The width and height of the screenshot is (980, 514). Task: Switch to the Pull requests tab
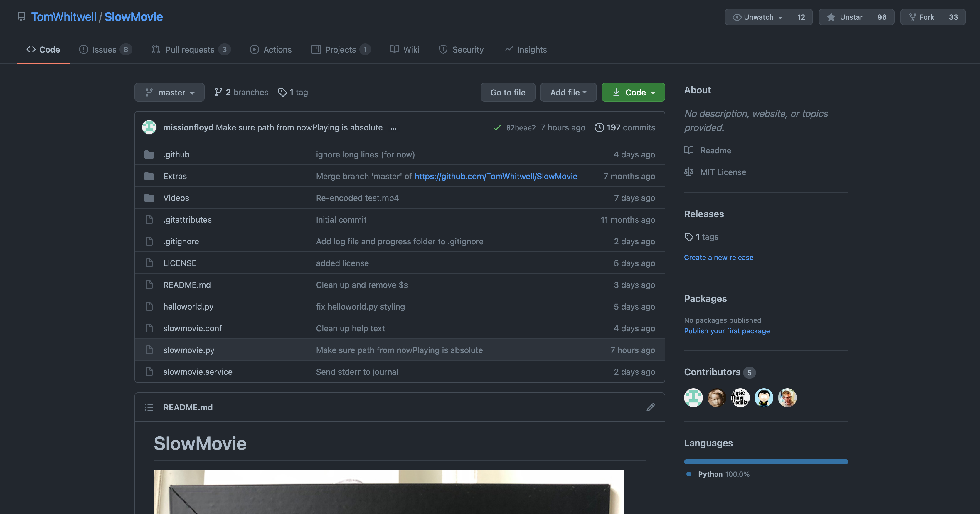(189, 49)
